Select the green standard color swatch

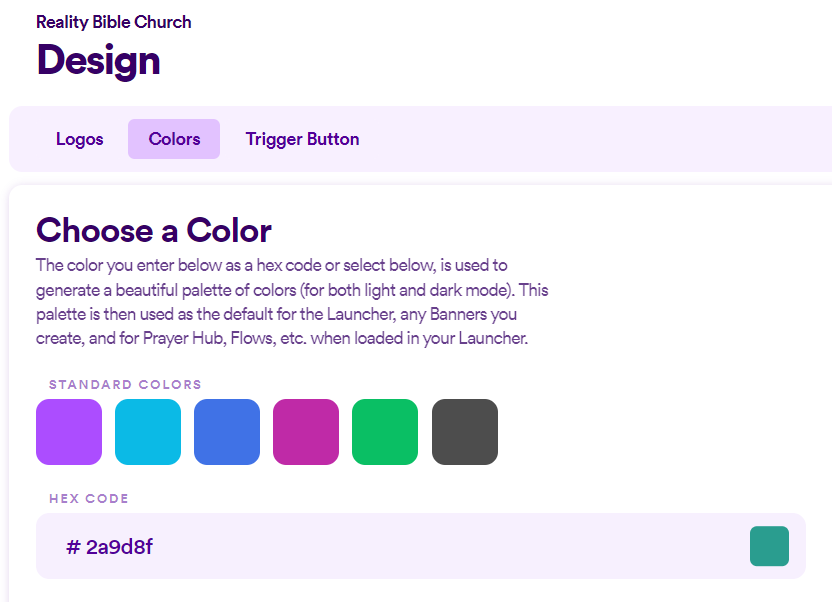(x=384, y=432)
